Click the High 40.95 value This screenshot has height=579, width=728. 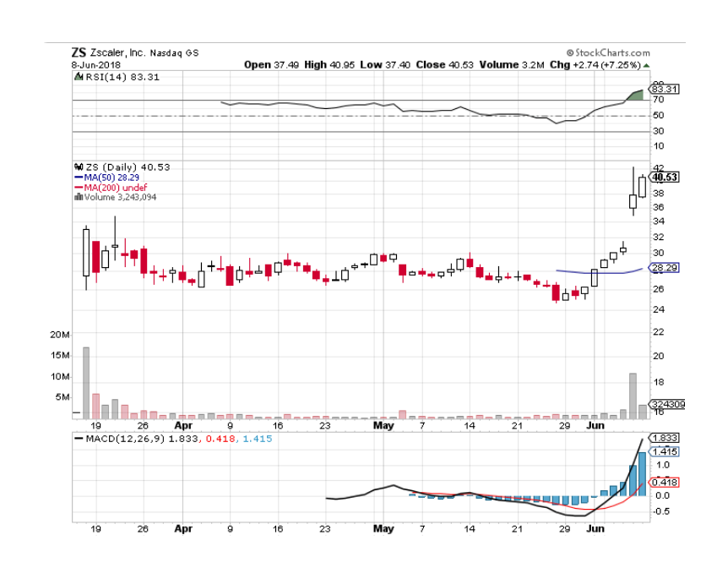(329, 64)
